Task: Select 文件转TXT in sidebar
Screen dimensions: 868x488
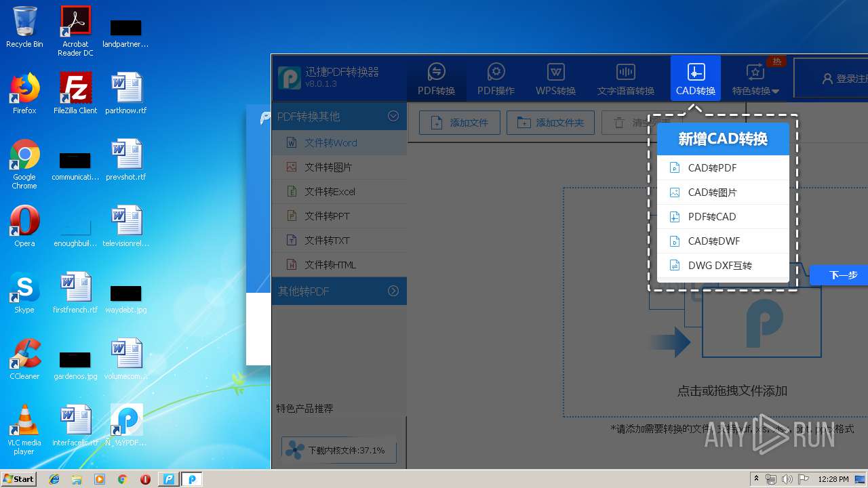Action: [339, 240]
